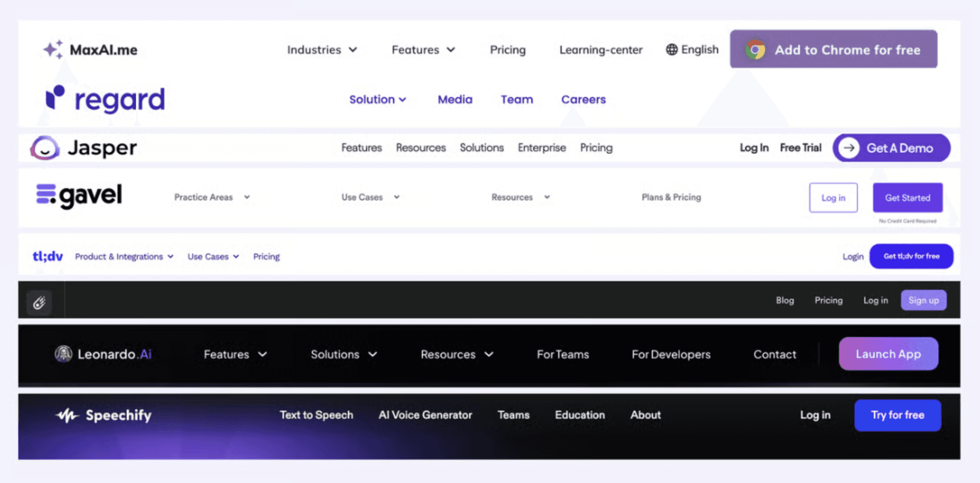Expand Leonardo.Ai Resources dropdown
This screenshot has height=483, width=980.
457,355
